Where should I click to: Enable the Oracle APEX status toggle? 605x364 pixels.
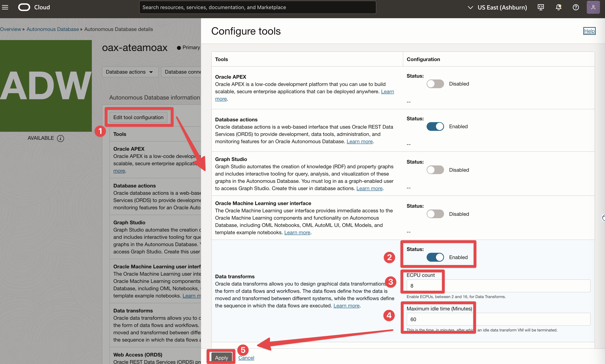435,84
